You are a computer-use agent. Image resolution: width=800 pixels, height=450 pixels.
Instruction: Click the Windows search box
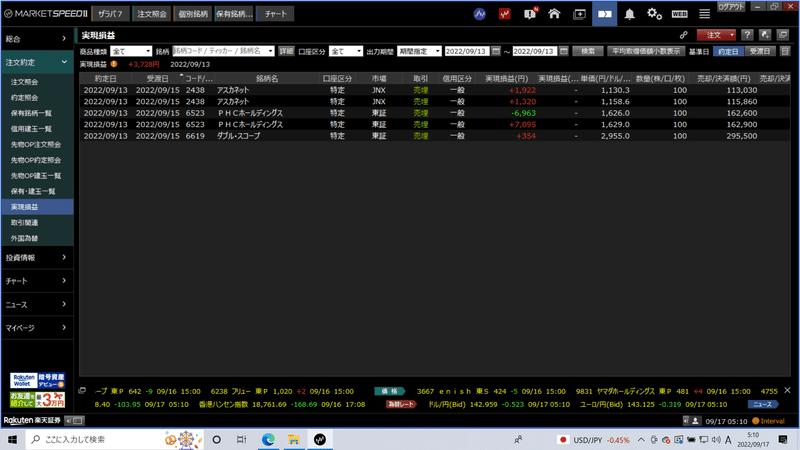pos(114,439)
